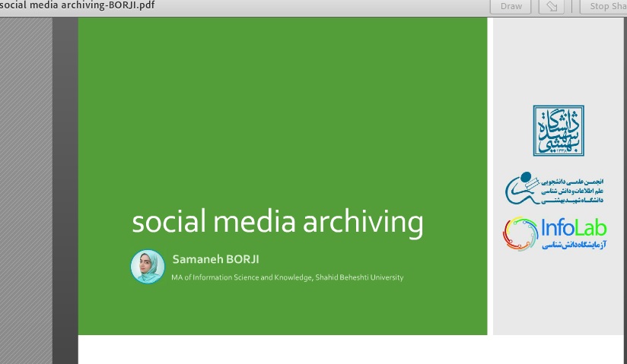The image size is (627, 364).
Task: Click the hatched gray area at left
Action: 26,190
